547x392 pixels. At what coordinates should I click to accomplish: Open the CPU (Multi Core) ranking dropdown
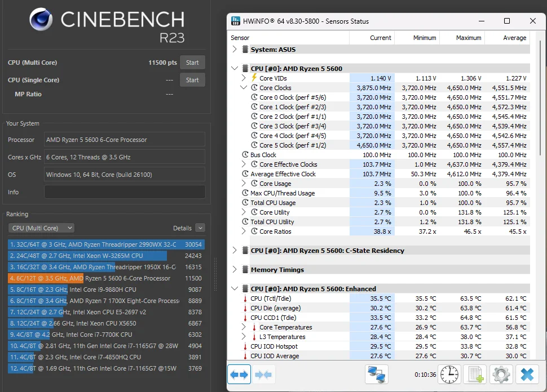click(x=42, y=228)
